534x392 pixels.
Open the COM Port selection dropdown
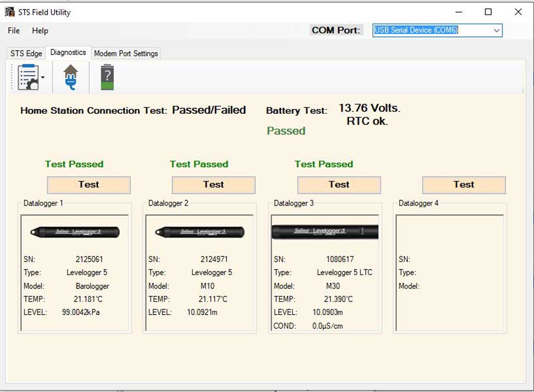[x=497, y=30]
